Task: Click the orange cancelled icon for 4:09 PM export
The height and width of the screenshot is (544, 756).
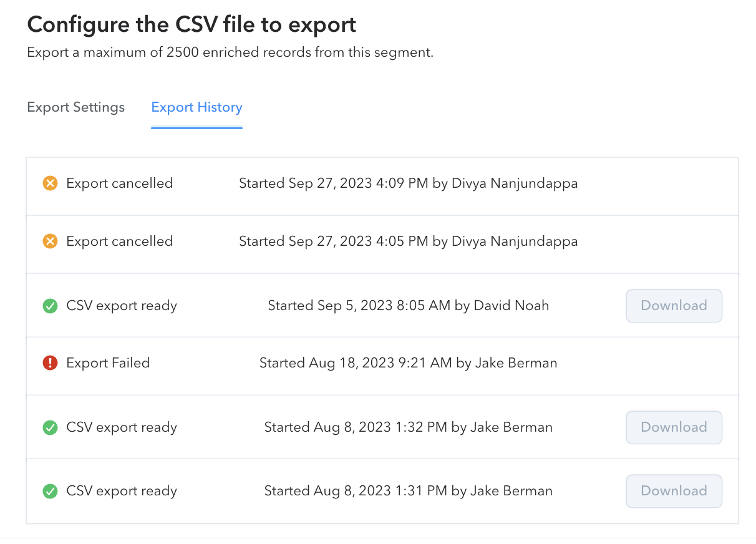Action: (50, 183)
